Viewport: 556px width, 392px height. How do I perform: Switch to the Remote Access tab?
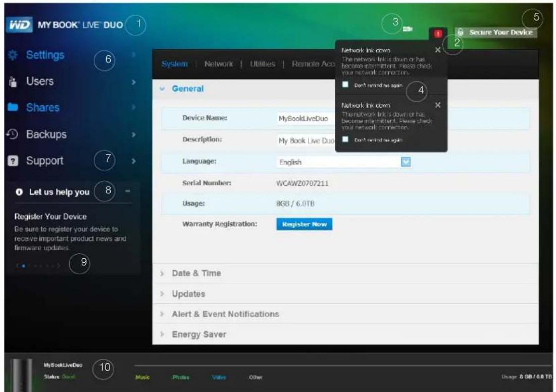[x=314, y=64]
